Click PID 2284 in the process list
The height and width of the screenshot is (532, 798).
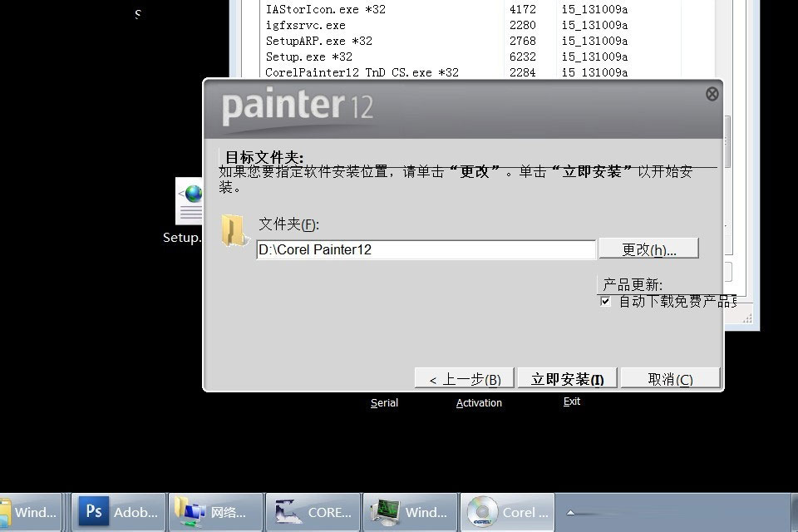pyautogui.click(x=523, y=72)
